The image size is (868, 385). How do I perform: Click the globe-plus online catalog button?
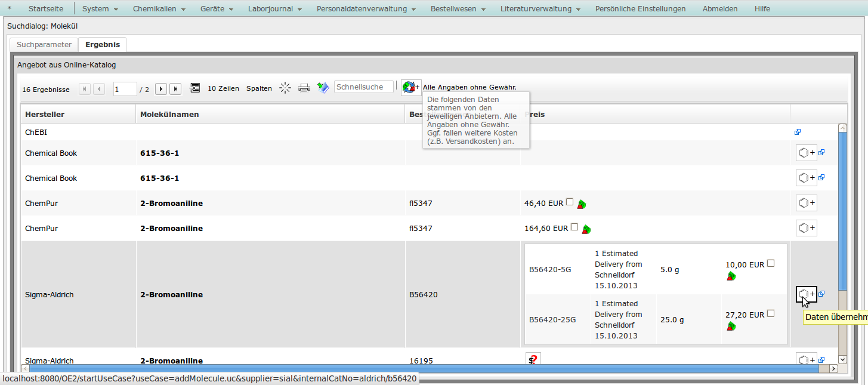pyautogui.click(x=411, y=87)
